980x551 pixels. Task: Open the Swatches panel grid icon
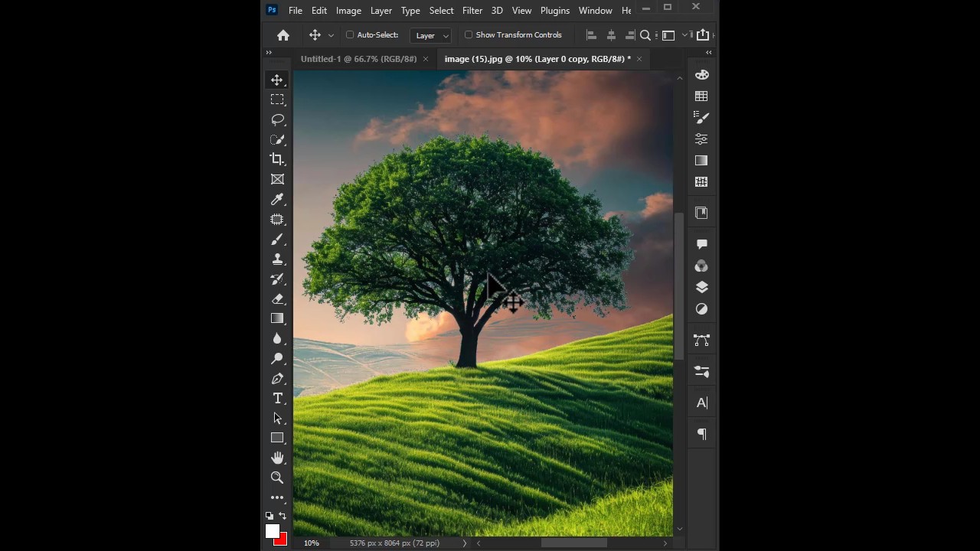701,96
